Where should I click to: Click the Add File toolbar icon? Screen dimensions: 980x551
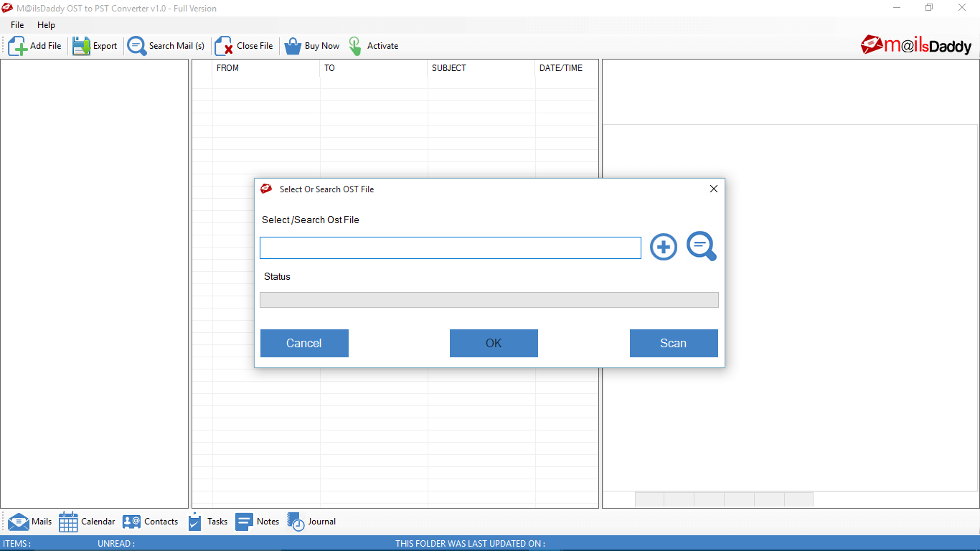pyautogui.click(x=18, y=46)
